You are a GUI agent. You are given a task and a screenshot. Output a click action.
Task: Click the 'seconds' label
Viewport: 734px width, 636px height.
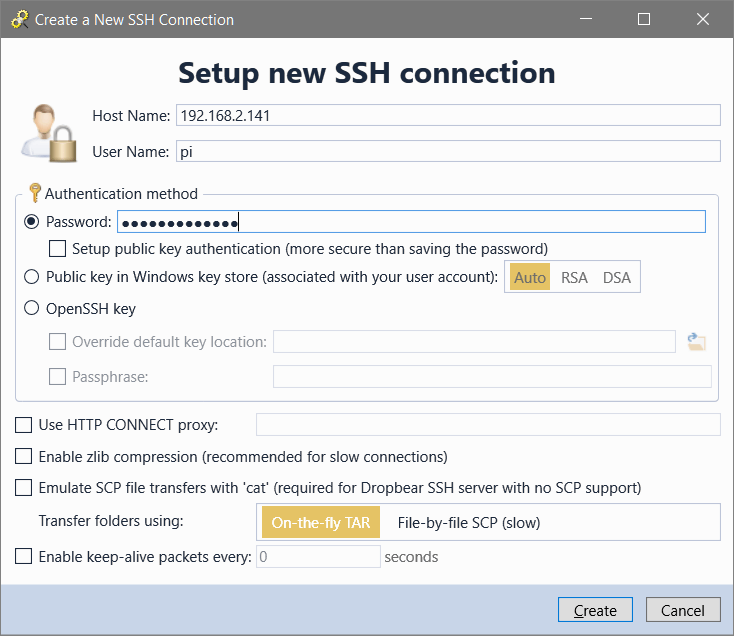tap(411, 557)
